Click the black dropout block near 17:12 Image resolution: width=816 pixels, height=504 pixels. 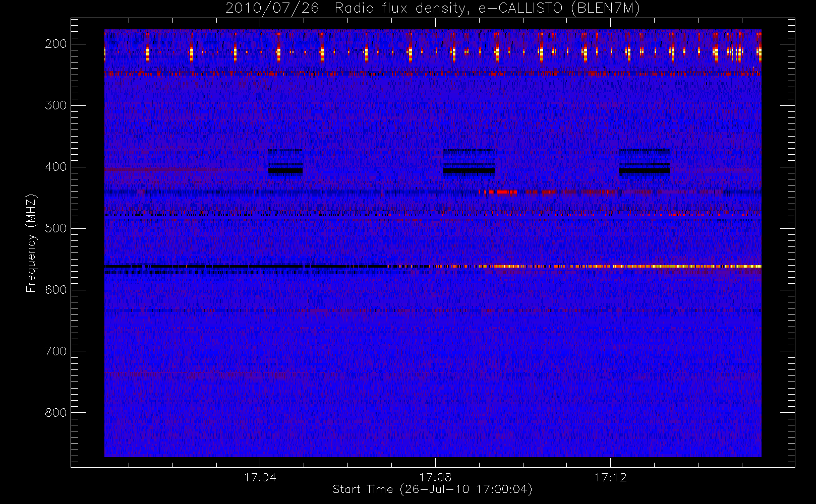point(645,171)
